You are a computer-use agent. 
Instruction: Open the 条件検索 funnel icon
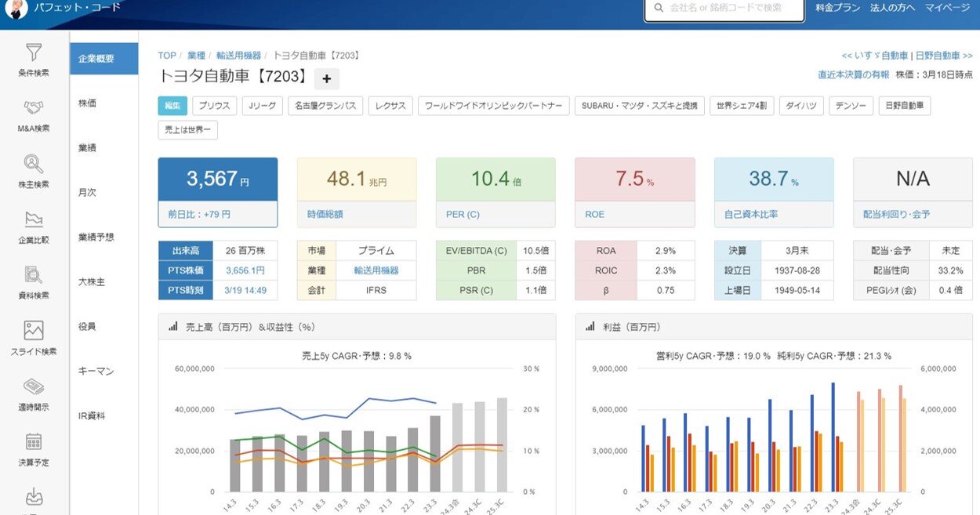(x=34, y=53)
